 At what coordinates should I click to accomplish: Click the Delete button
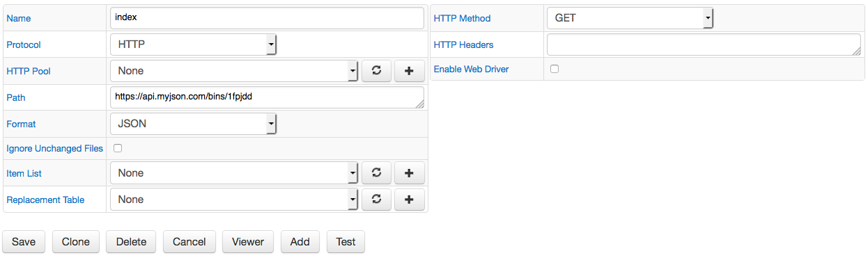pyautogui.click(x=132, y=242)
